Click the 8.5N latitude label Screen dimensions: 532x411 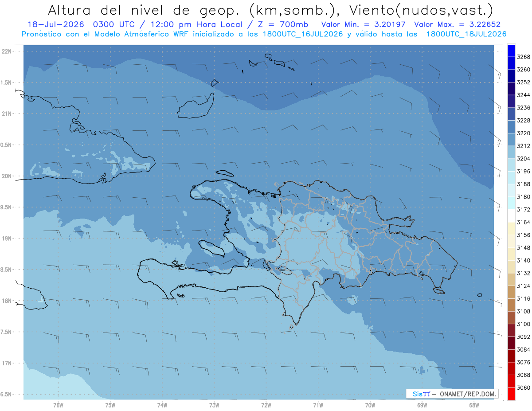pyautogui.click(x=6, y=270)
